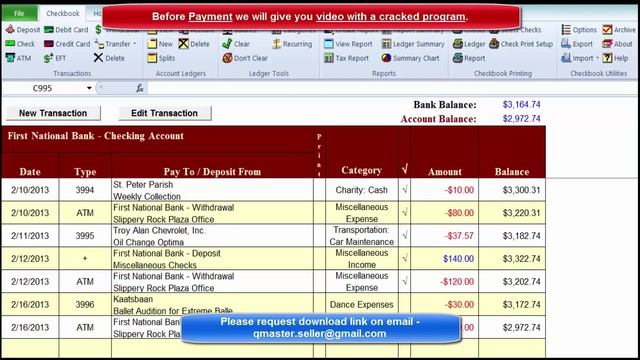Select the Date column header
640x360 pixels.
30,172
